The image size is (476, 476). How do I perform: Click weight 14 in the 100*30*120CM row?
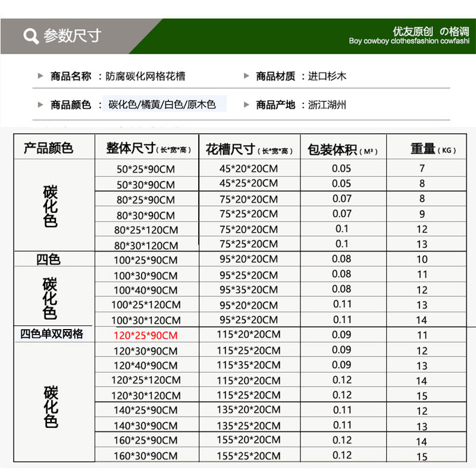coord(422,320)
